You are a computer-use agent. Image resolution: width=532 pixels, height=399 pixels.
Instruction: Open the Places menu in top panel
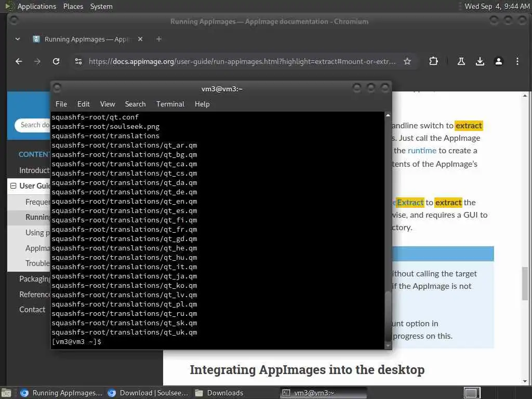pos(73,6)
